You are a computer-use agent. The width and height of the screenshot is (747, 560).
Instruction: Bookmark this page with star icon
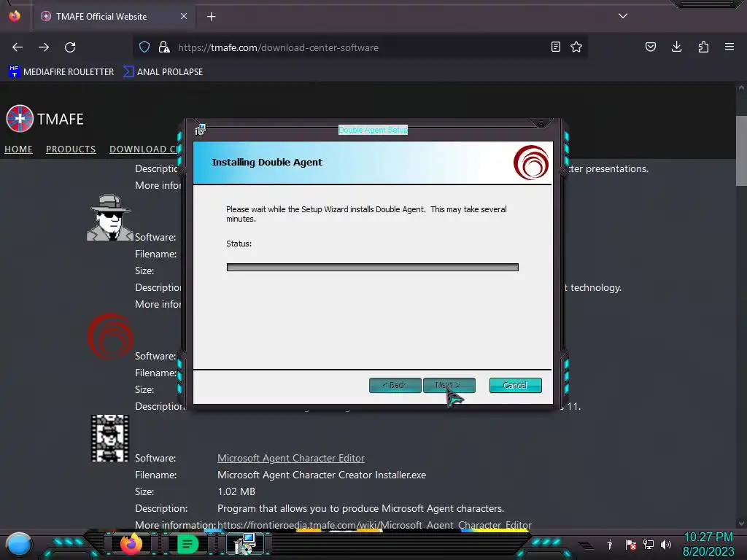(576, 47)
